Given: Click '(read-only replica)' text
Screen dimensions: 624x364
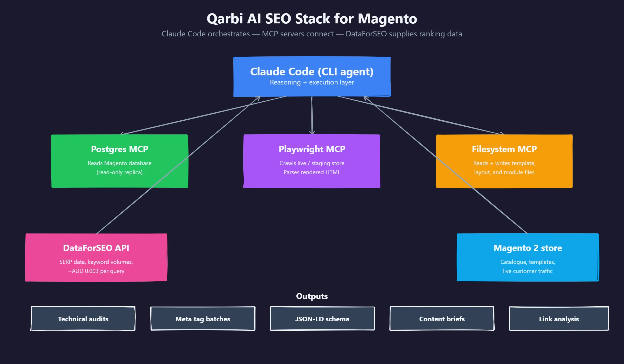Looking at the screenshot, I should point(120,172).
